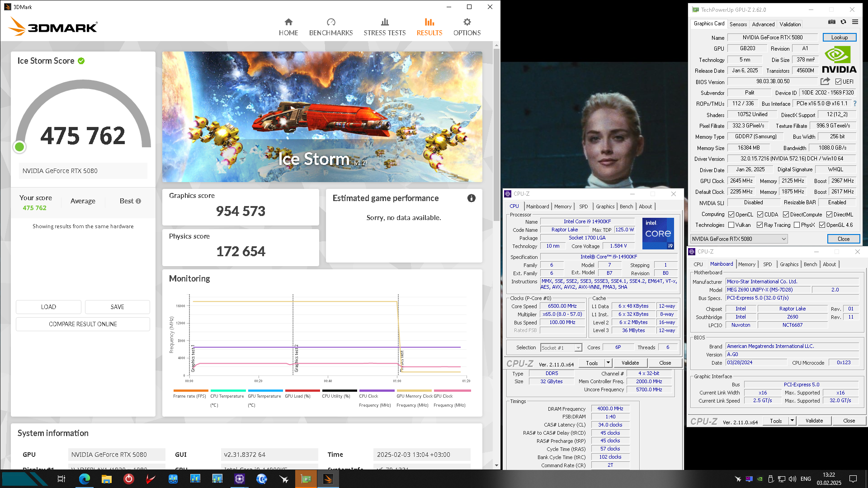Image resolution: width=868 pixels, height=488 pixels.
Task: Expand Tools dropdown arrow in right CPU-Z window
Action: (792, 421)
